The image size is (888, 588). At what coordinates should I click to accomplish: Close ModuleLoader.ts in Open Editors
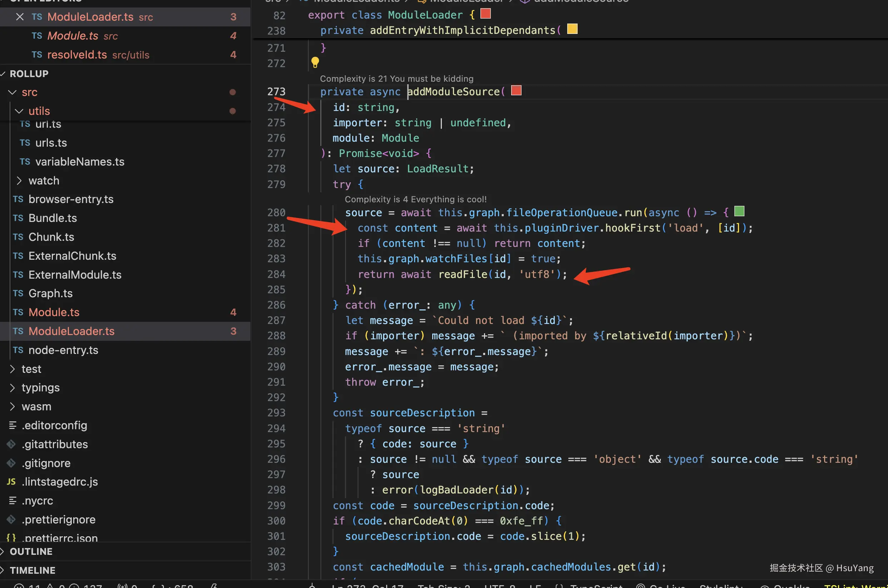point(20,17)
